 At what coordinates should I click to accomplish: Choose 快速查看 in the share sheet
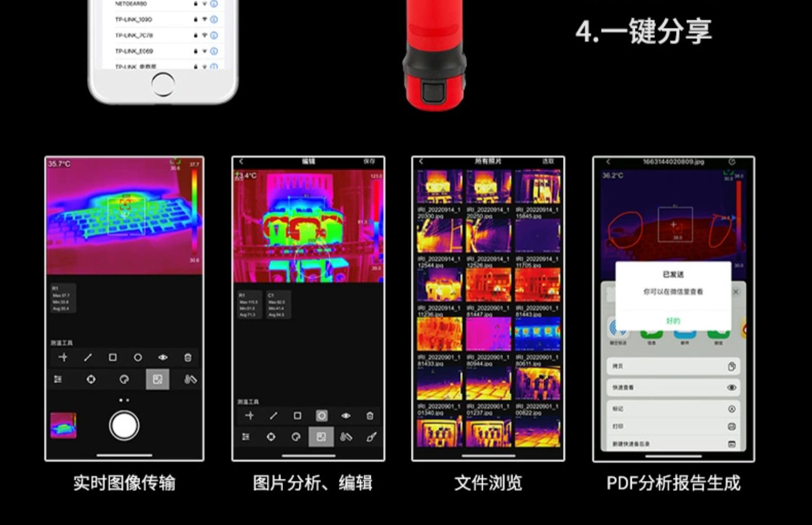click(673, 388)
